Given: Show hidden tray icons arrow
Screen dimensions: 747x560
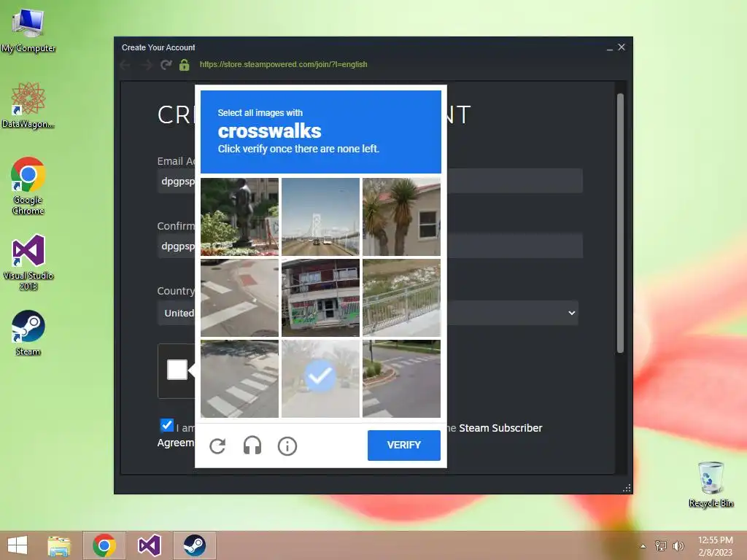Looking at the screenshot, I should pos(643,546).
